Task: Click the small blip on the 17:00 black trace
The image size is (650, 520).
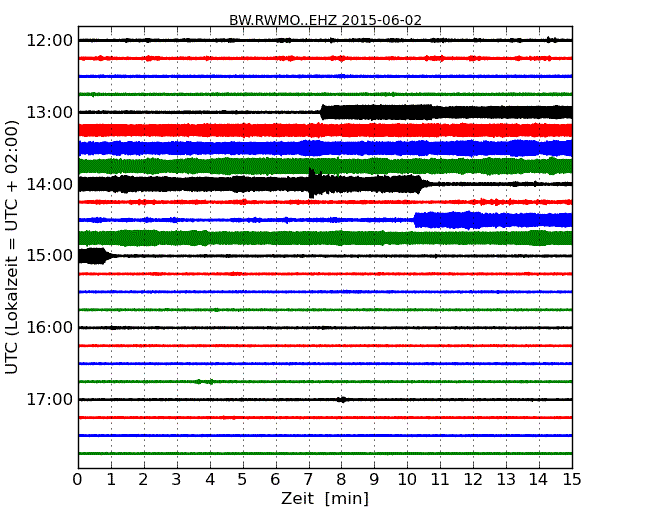Action: pyautogui.click(x=342, y=400)
